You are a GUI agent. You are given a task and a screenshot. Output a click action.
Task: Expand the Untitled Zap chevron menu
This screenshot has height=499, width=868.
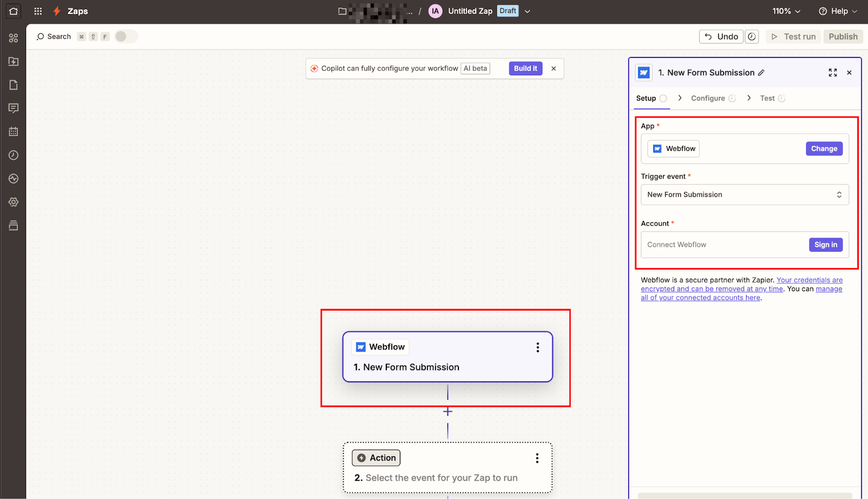click(x=527, y=11)
